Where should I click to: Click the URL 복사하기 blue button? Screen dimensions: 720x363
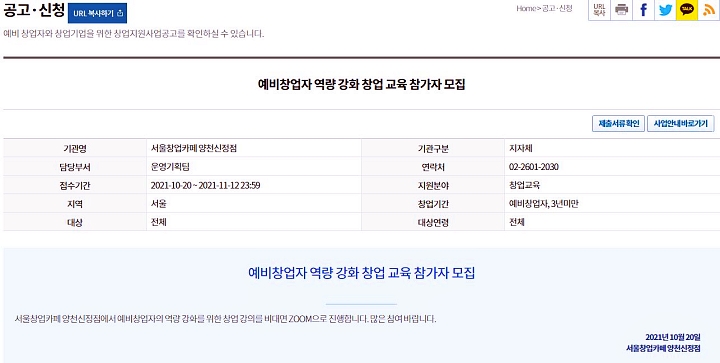pyautogui.click(x=97, y=13)
